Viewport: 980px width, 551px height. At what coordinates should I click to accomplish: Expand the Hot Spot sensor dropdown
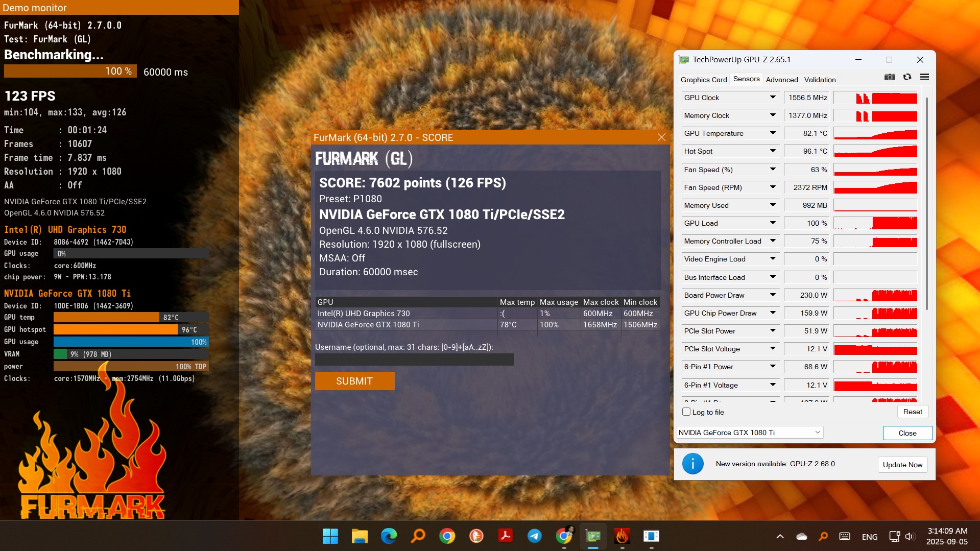click(x=773, y=151)
